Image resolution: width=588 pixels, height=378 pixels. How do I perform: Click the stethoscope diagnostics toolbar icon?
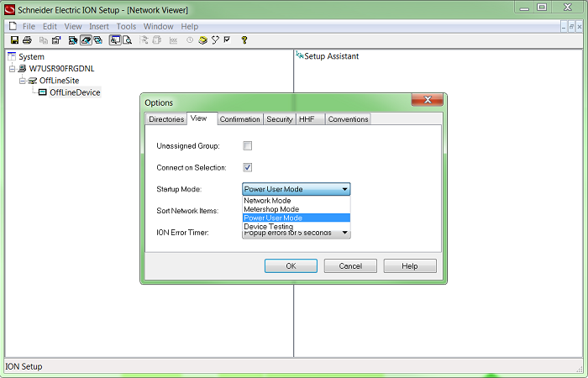point(215,40)
